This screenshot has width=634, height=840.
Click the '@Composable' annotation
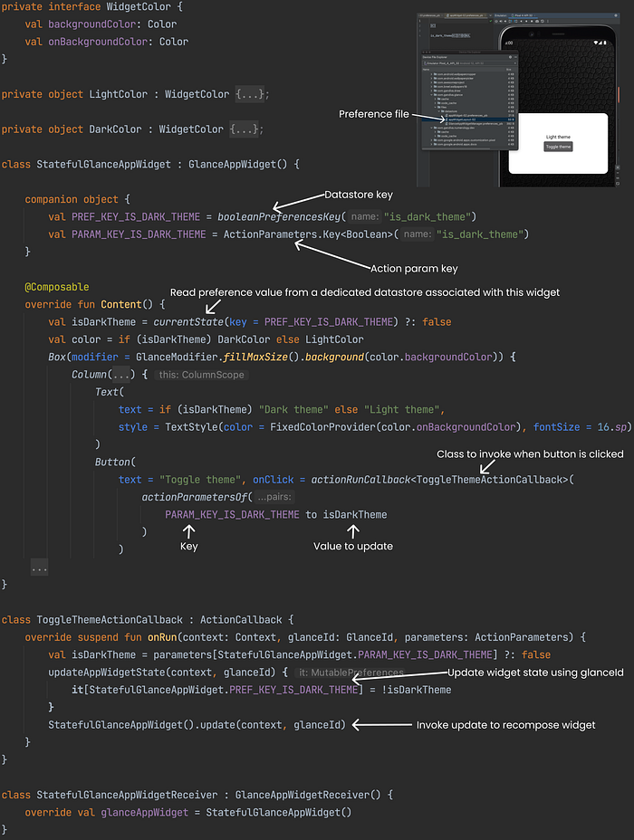[57, 287]
